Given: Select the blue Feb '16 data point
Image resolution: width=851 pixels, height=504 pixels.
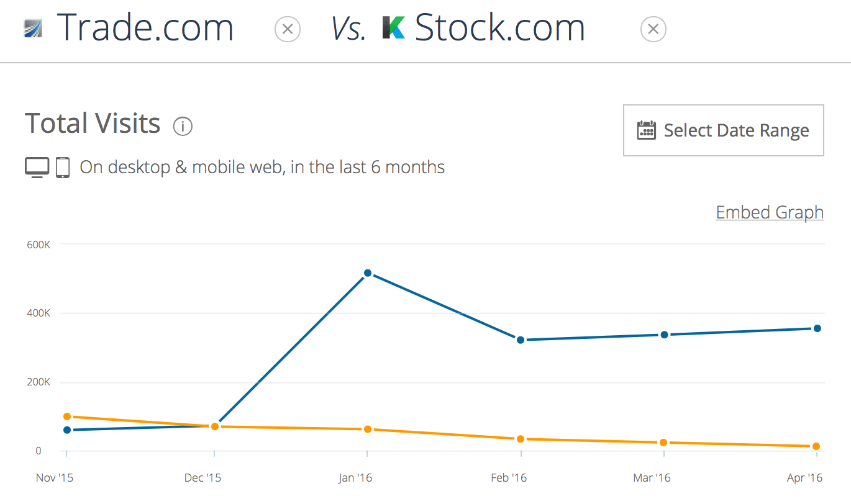Looking at the screenshot, I should 521,340.
